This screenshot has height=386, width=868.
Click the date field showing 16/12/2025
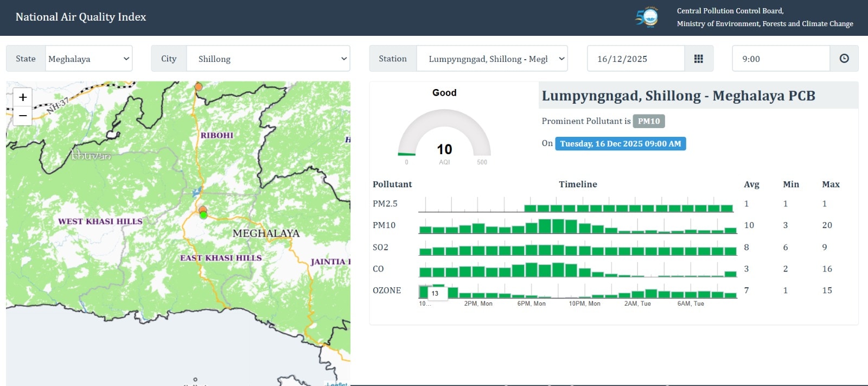click(635, 59)
